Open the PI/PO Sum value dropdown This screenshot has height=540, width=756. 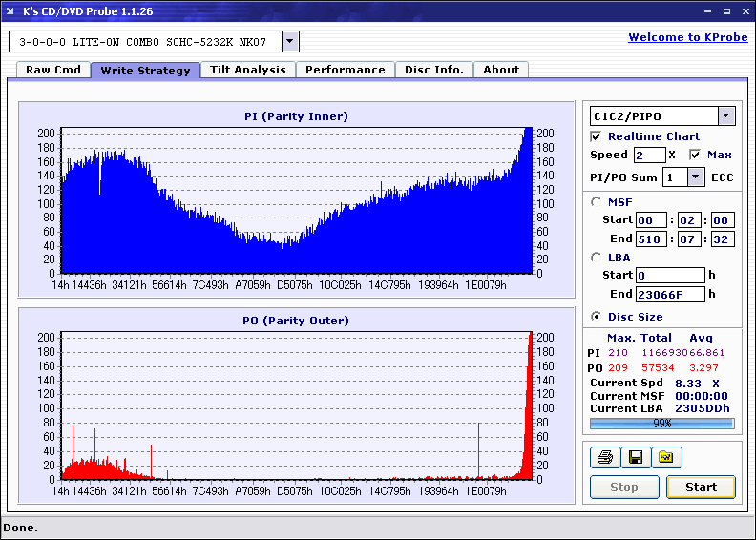click(x=696, y=177)
